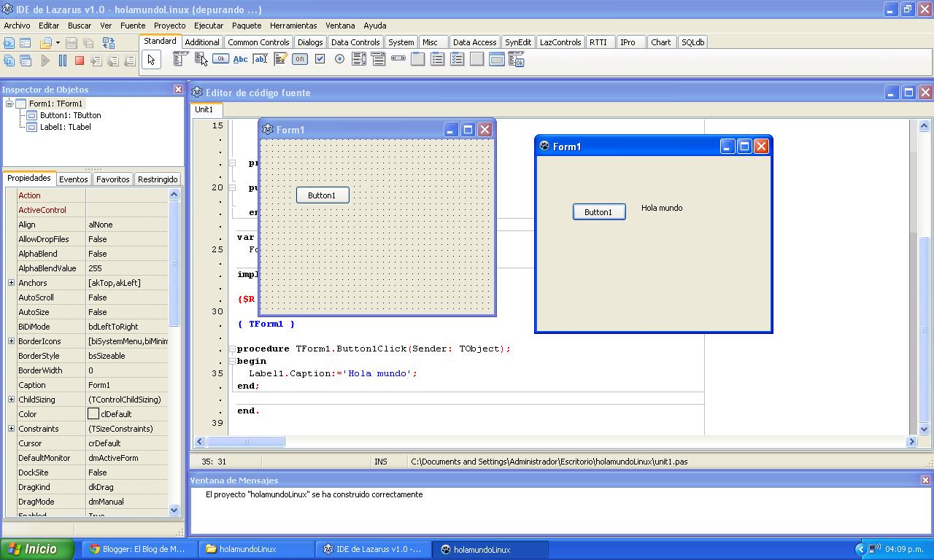Click the source editor horizontal scrollbar thumb
Image resolution: width=934 pixels, height=560 pixels.
coord(246,441)
